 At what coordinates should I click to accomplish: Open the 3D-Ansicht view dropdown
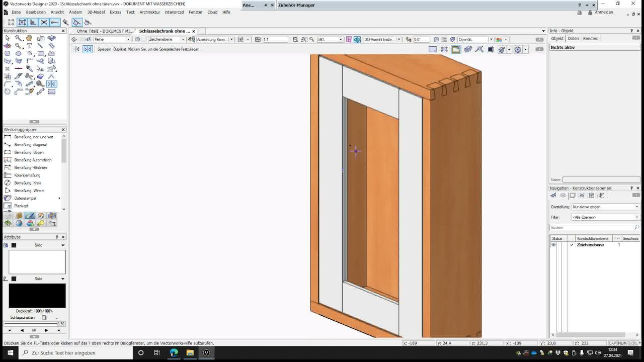383,39
